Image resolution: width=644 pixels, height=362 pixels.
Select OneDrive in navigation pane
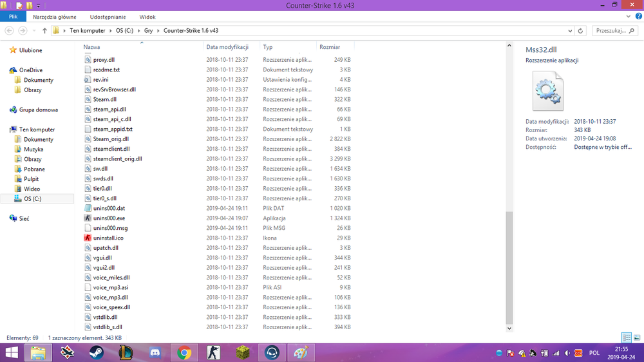tap(31, 70)
